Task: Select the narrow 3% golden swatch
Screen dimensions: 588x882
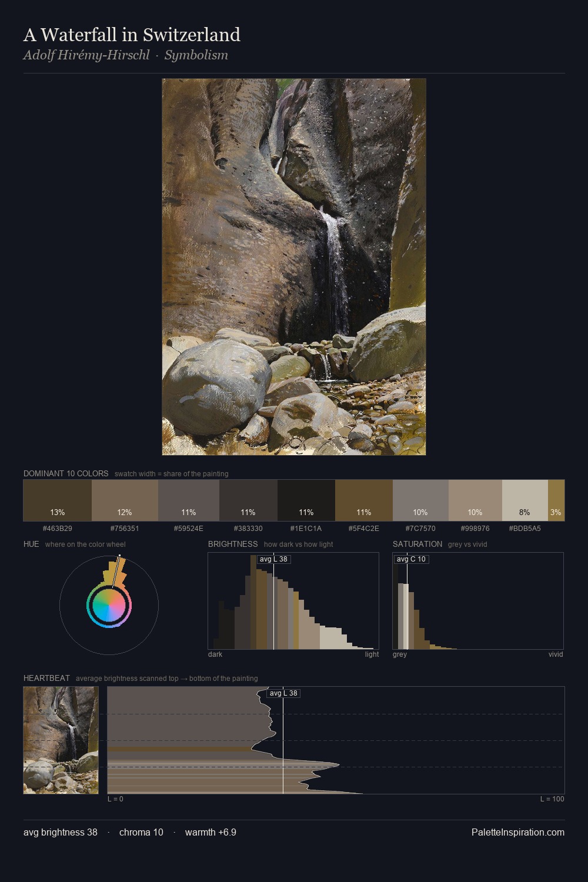Action: [x=556, y=500]
